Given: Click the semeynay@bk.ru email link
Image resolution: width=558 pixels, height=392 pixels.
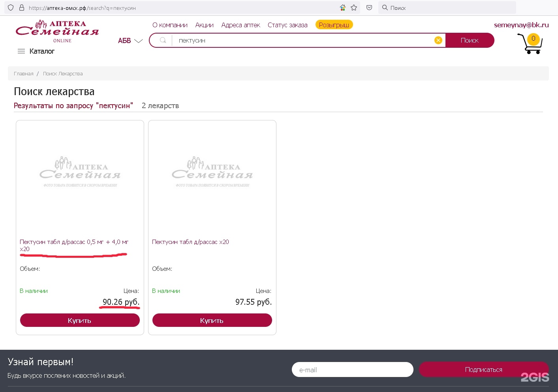Looking at the screenshot, I should [521, 25].
